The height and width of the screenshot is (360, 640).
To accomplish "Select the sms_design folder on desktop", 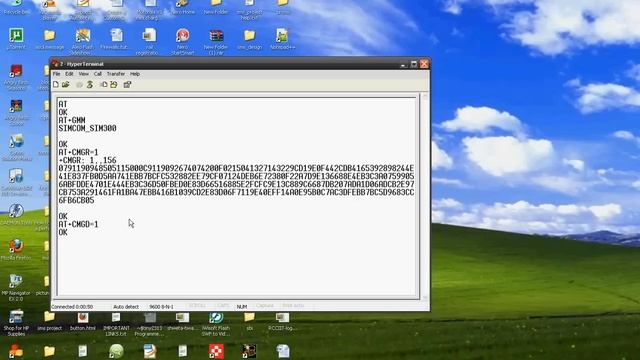I will point(249,38).
